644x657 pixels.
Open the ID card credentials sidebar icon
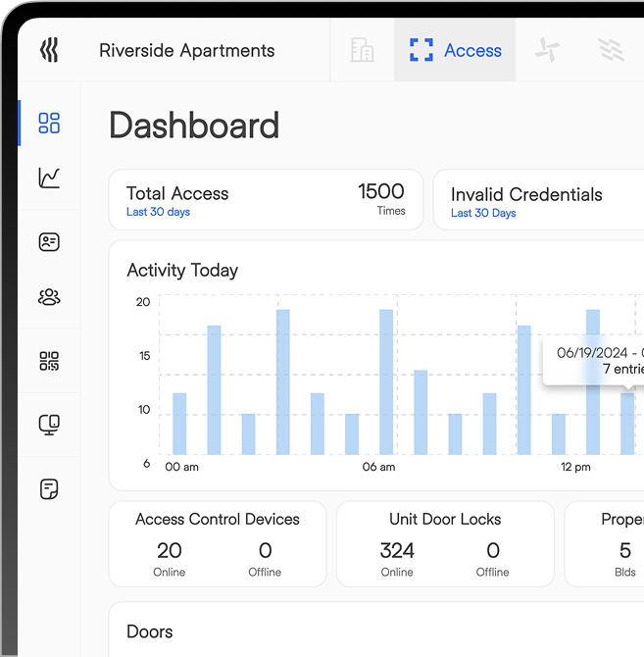click(x=49, y=242)
